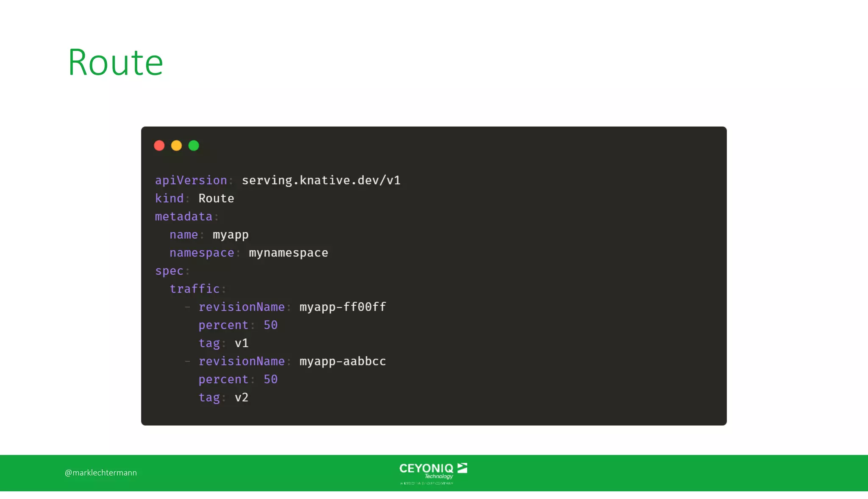Screen dimensions: 868x499
Task: Click the v1 tag value
Action: (242, 343)
